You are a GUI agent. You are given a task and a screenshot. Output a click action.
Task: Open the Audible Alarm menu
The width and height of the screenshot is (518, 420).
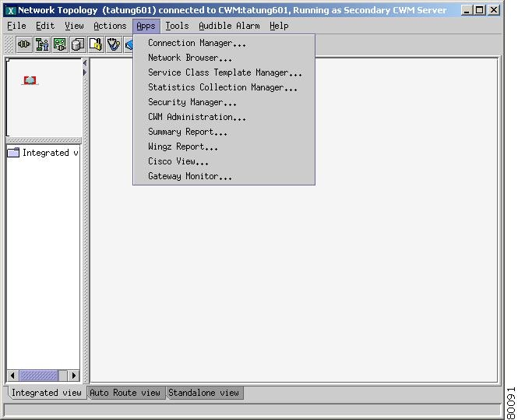point(229,26)
